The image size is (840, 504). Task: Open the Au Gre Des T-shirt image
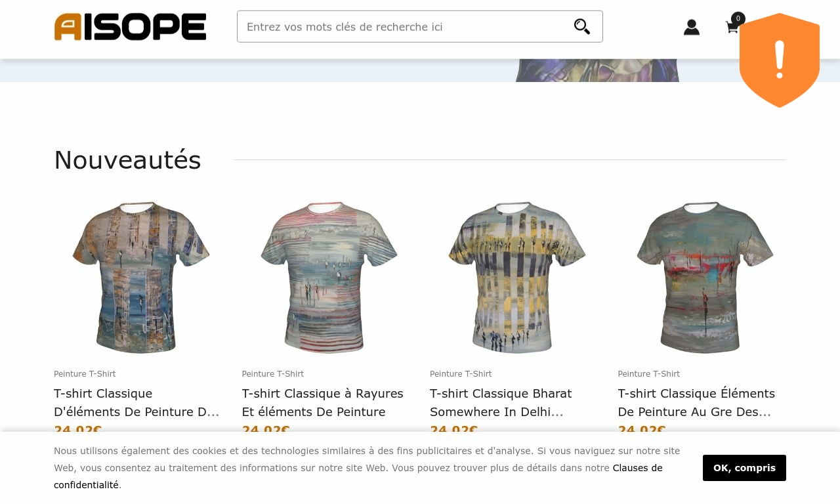click(705, 278)
